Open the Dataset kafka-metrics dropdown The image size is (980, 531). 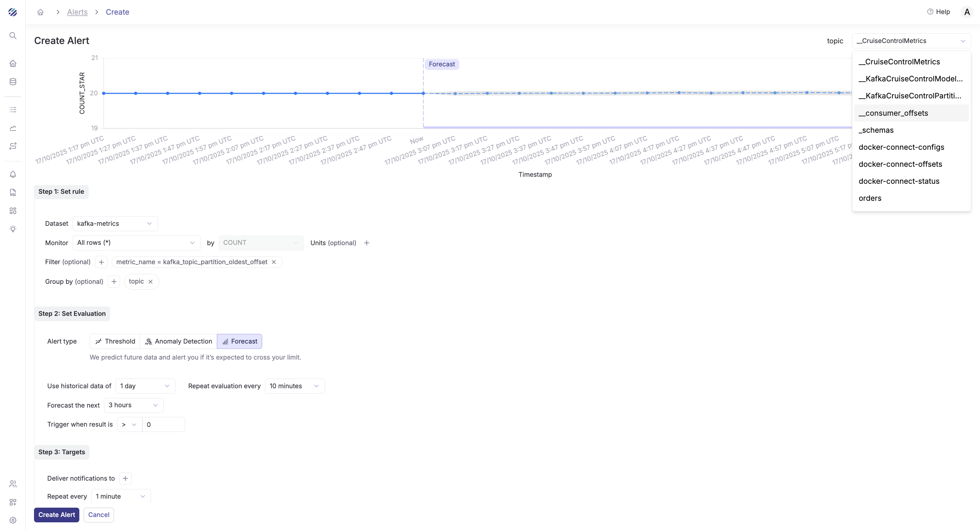click(x=115, y=223)
